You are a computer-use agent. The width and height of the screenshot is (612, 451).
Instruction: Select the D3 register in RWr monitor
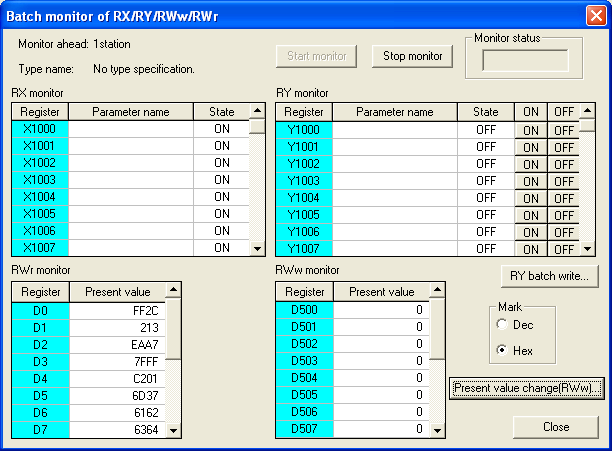(40, 359)
